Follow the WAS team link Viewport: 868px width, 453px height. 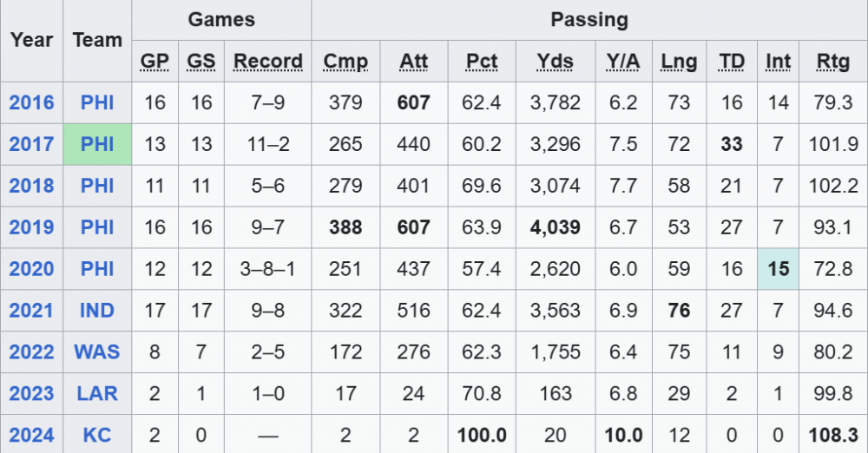tap(97, 352)
